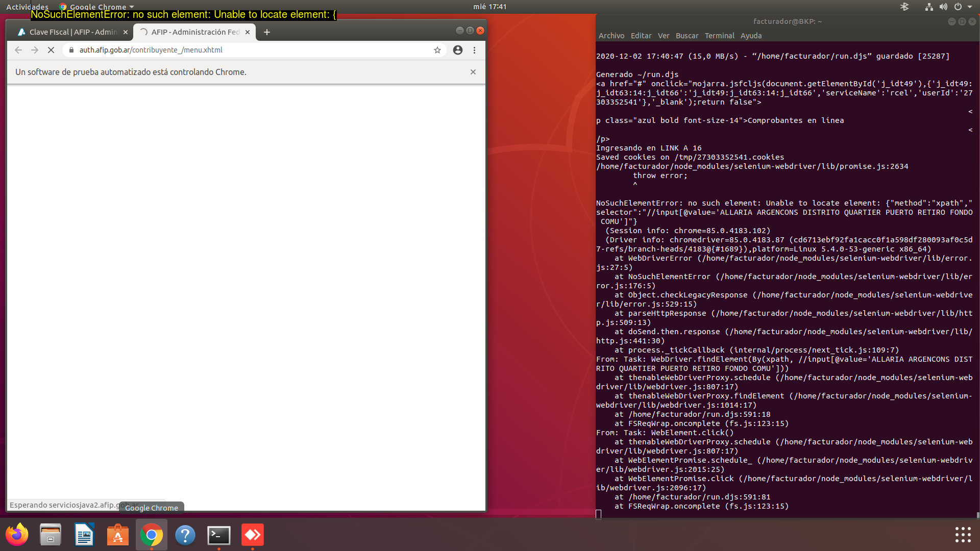This screenshot has width=980, height=551.
Task: Close the Clave Fiscal AFIP tab
Action: click(x=126, y=32)
